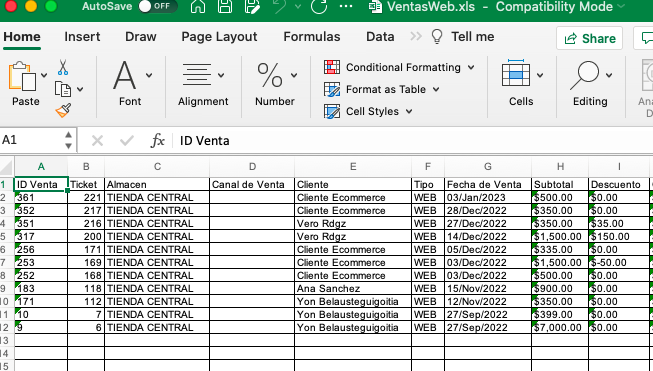The image size is (653, 371).
Task: Click the Select All corner triangle
Action: pyautogui.click(x=7, y=167)
